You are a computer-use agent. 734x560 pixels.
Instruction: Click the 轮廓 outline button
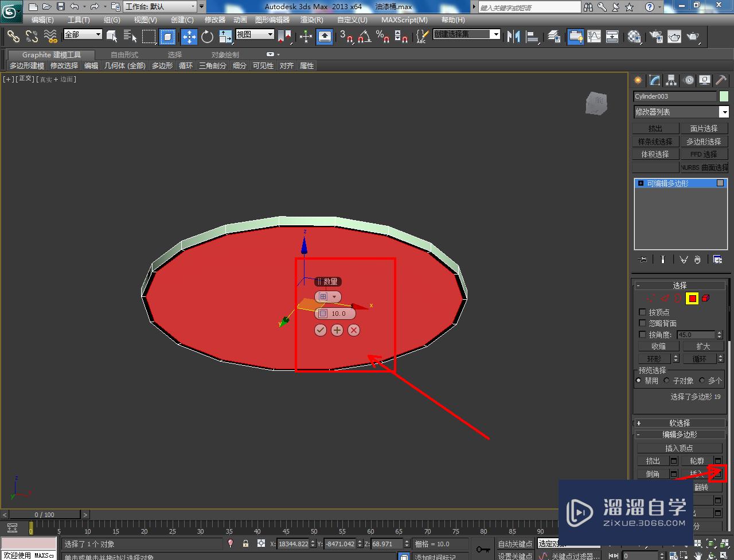pyautogui.click(x=697, y=461)
